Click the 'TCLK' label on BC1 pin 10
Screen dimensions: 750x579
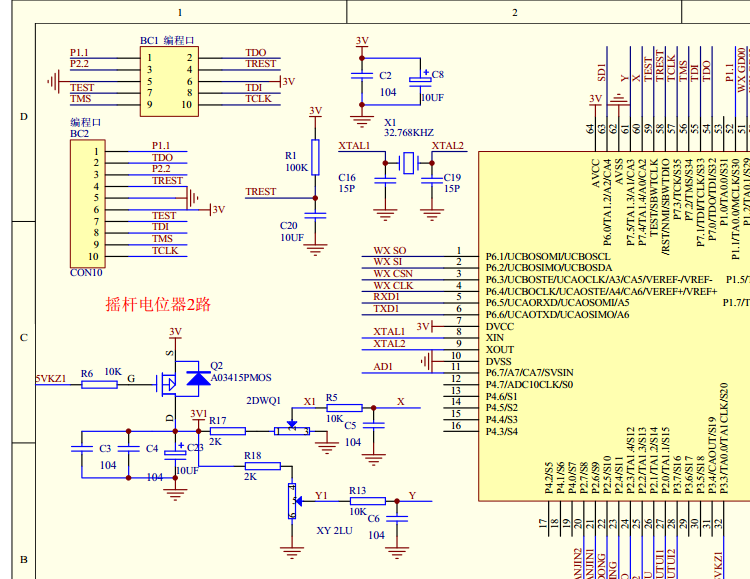point(258,99)
